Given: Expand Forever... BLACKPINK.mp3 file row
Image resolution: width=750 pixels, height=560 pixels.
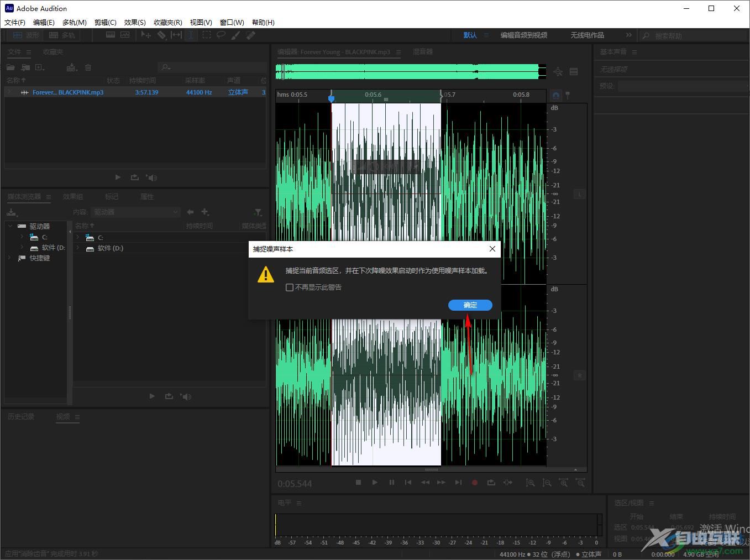Looking at the screenshot, I should point(9,92).
